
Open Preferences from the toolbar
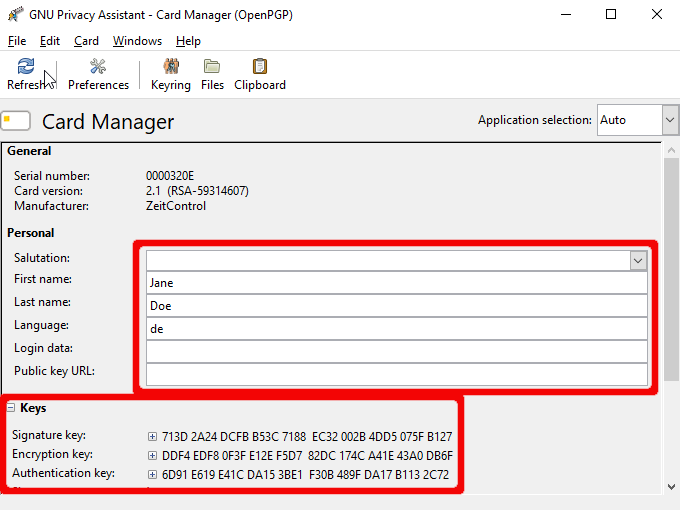click(x=98, y=67)
